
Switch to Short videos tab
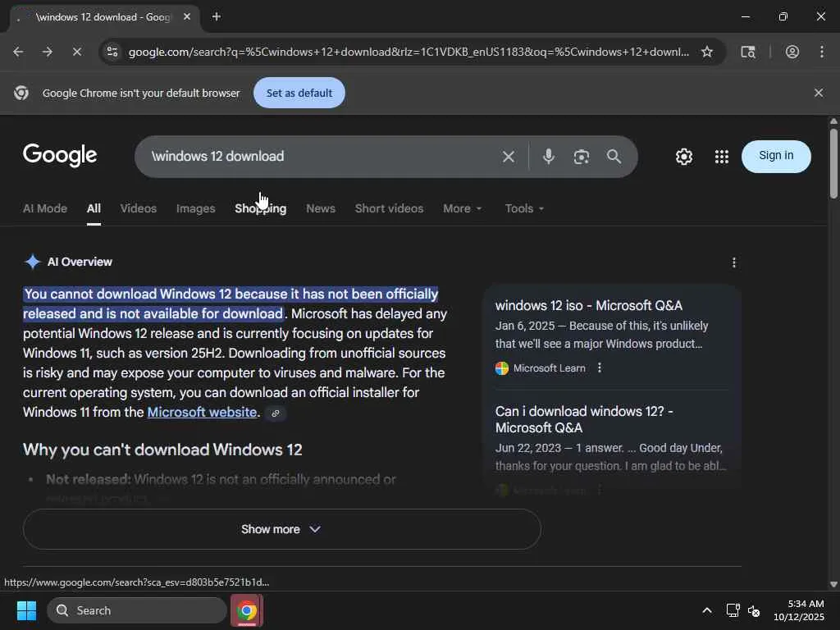(x=389, y=208)
